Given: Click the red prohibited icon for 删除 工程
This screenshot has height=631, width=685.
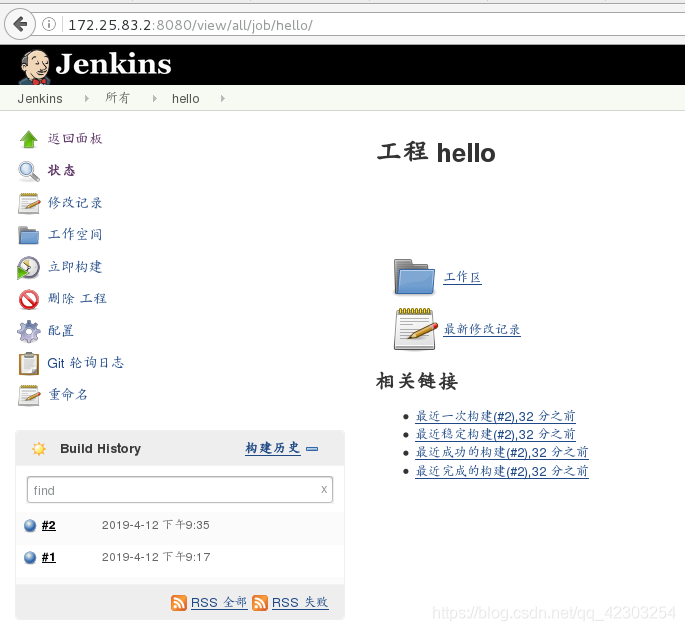Looking at the screenshot, I should 29,299.
